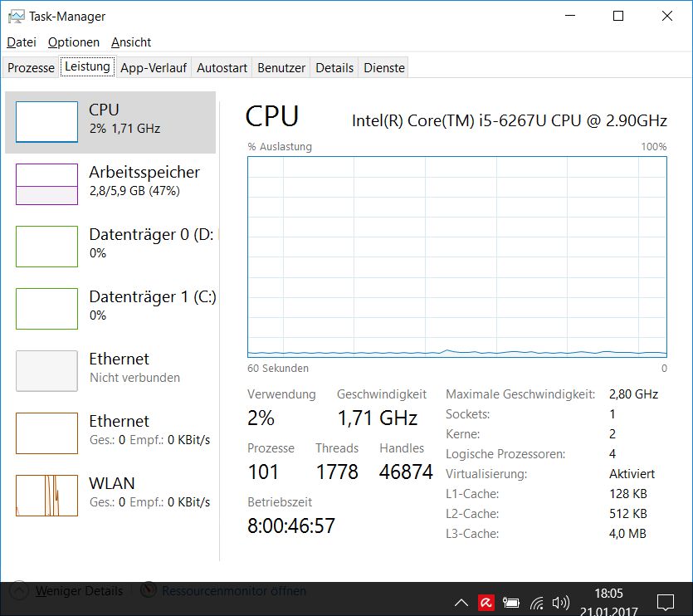693x616 pixels.
Task: Select the Leistung tab
Action: [x=87, y=66]
